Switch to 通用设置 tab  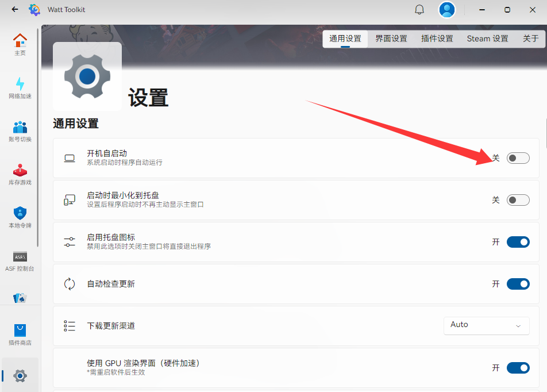345,39
